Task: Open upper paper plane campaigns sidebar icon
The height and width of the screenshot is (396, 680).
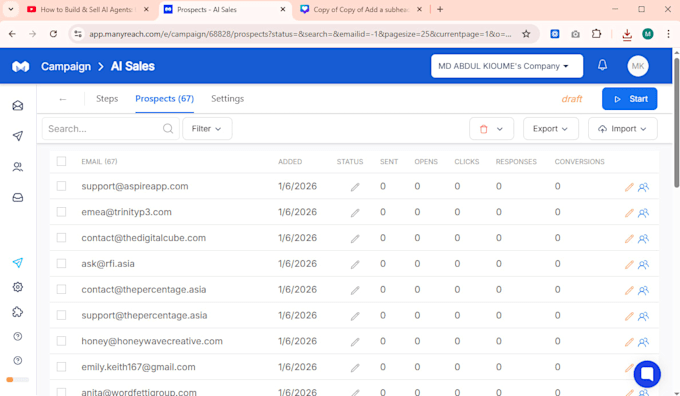Action: (x=18, y=136)
